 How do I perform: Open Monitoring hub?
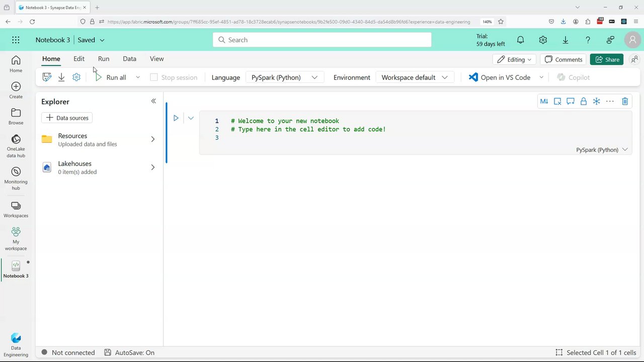[16, 178]
